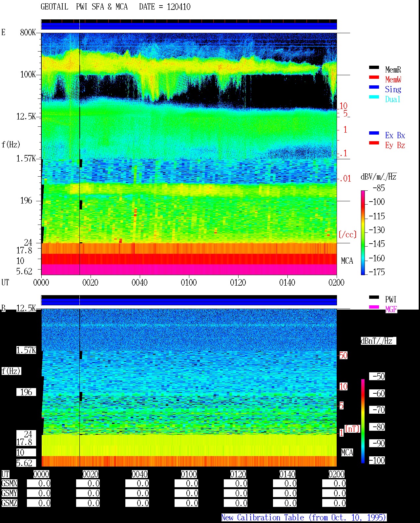Click the 'MCA' label beside electric panel
This screenshot has width=420, height=523.
(x=347, y=261)
